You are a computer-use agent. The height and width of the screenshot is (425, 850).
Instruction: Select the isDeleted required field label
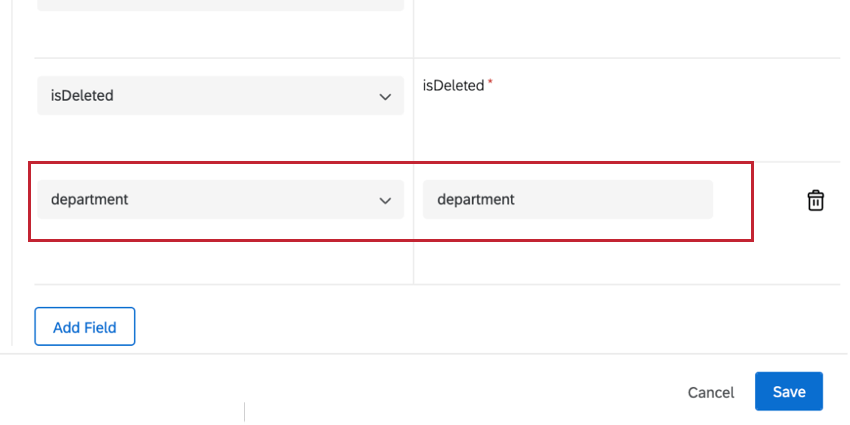453,86
